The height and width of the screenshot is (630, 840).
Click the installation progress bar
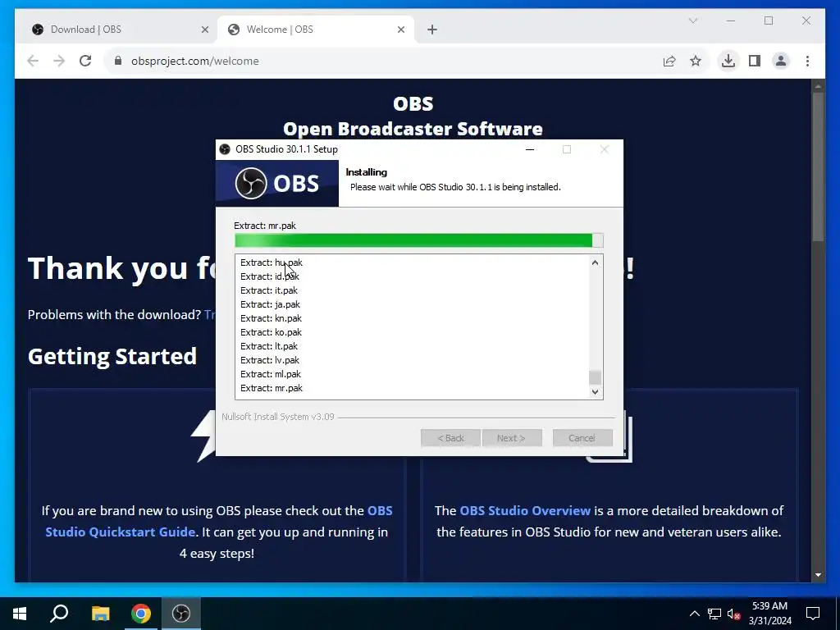(419, 240)
